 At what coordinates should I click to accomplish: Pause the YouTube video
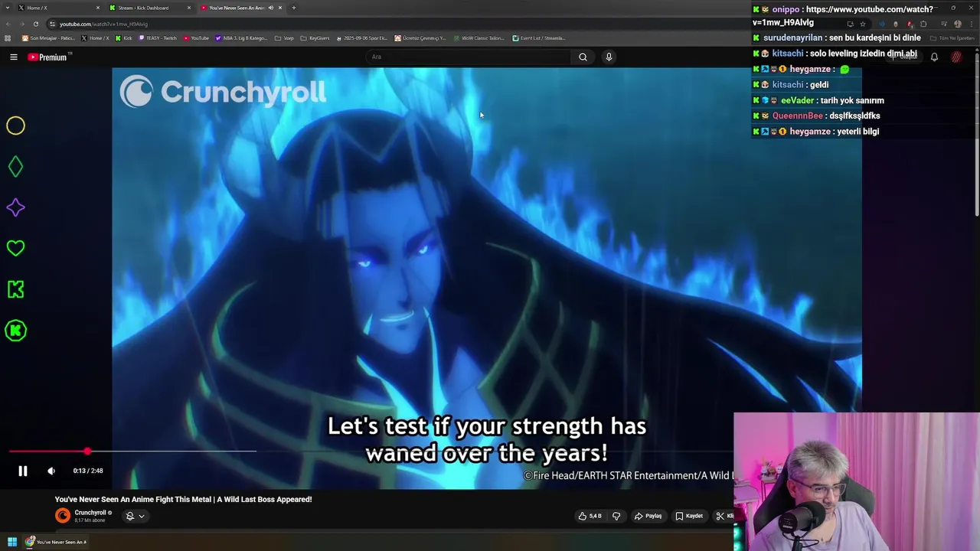pos(23,471)
